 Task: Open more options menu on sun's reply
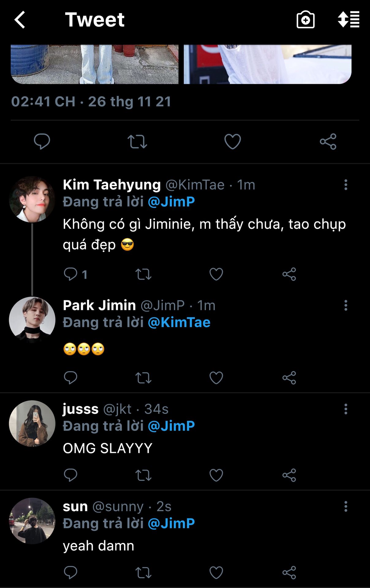(346, 507)
